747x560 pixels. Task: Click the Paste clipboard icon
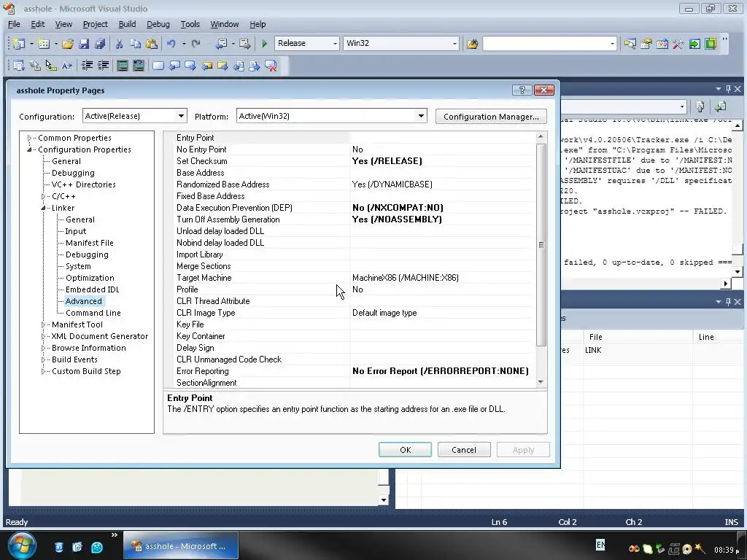click(x=152, y=44)
